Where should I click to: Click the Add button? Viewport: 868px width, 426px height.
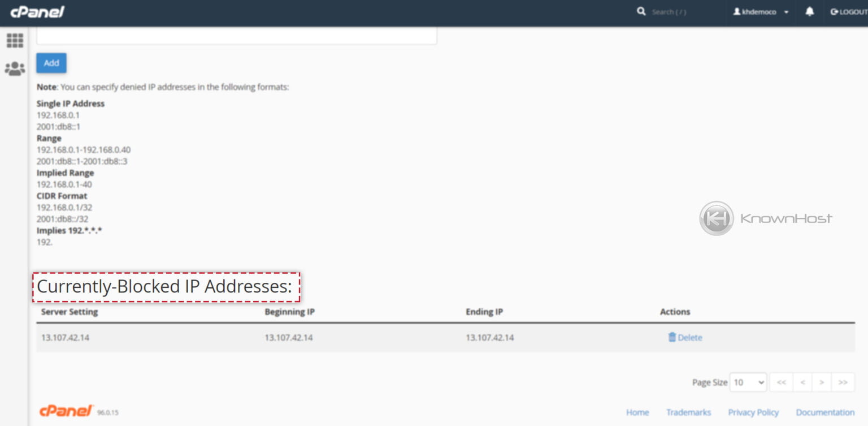coord(51,63)
